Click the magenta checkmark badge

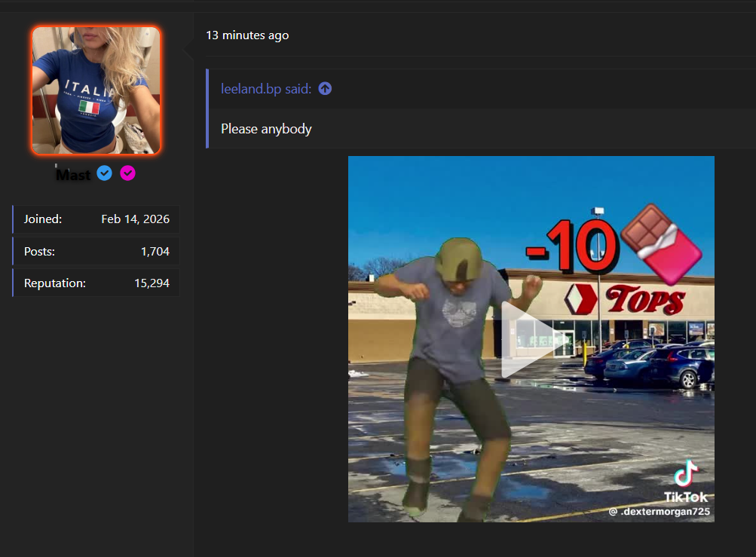[128, 173]
